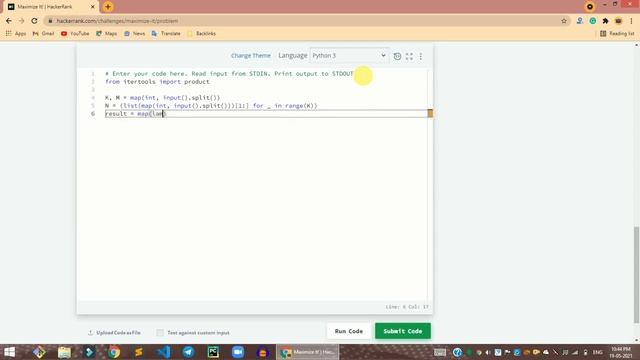The image size is (640, 360).
Task: Open the taskbar clock and date
Action: 621,352
